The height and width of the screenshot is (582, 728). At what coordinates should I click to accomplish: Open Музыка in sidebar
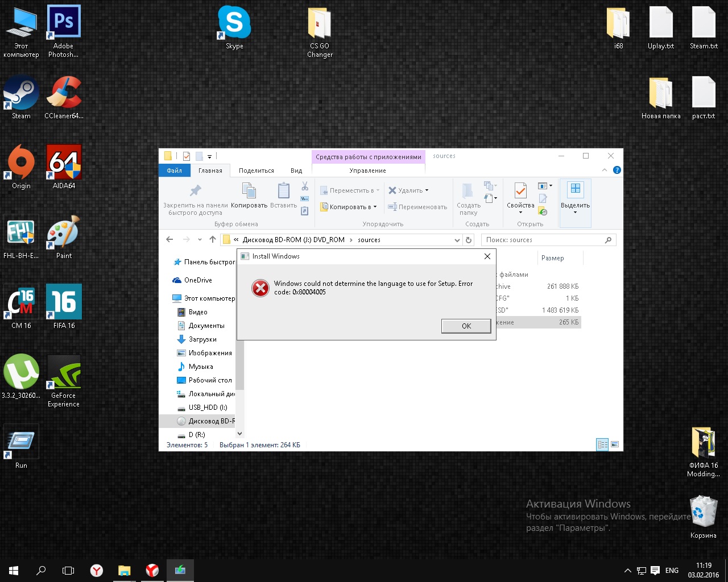(196, 367)
